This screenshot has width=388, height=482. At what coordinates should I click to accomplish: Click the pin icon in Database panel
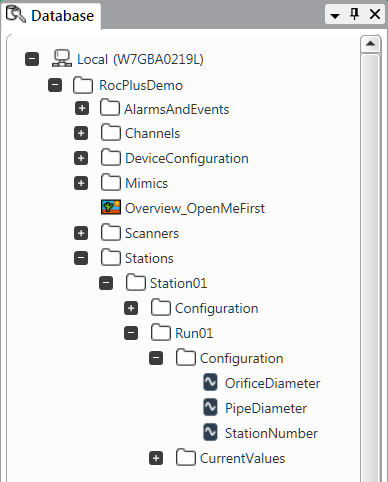[x=354, y=14]
